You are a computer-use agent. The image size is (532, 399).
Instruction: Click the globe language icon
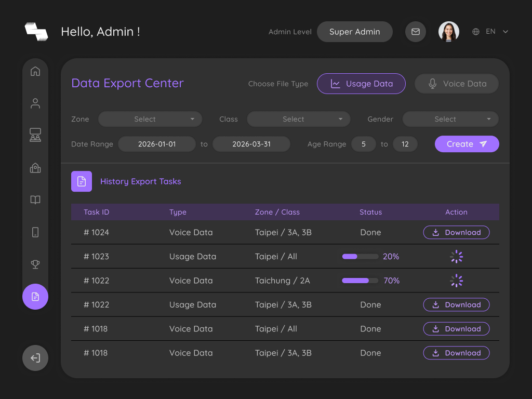(476, 32)
